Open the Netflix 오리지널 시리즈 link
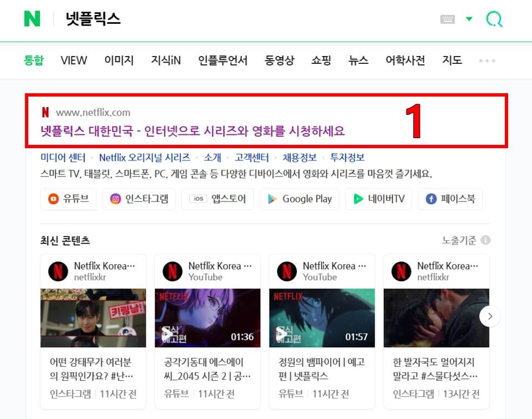The width and height of the screenshot is (532, 419). coord(145,158)
